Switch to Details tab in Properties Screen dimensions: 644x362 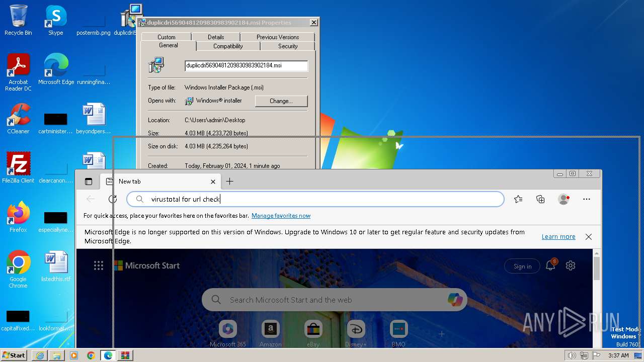[x=216, y=37]
